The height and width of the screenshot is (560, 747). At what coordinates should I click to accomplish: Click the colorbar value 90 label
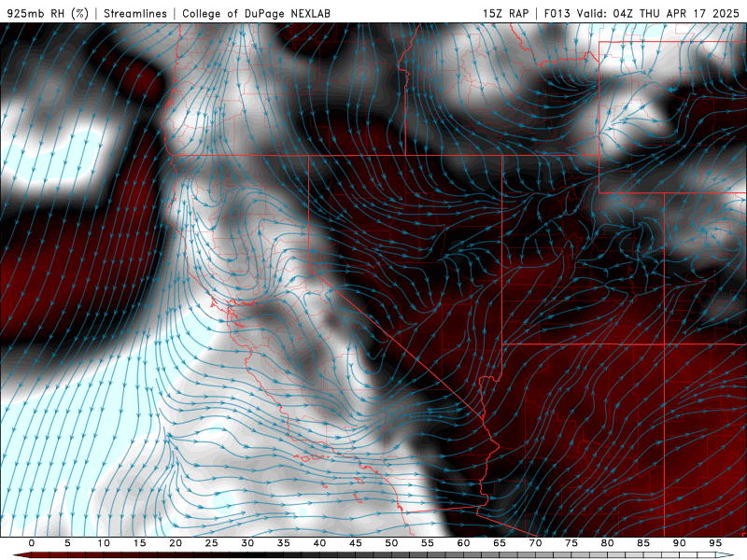(679, 543)
